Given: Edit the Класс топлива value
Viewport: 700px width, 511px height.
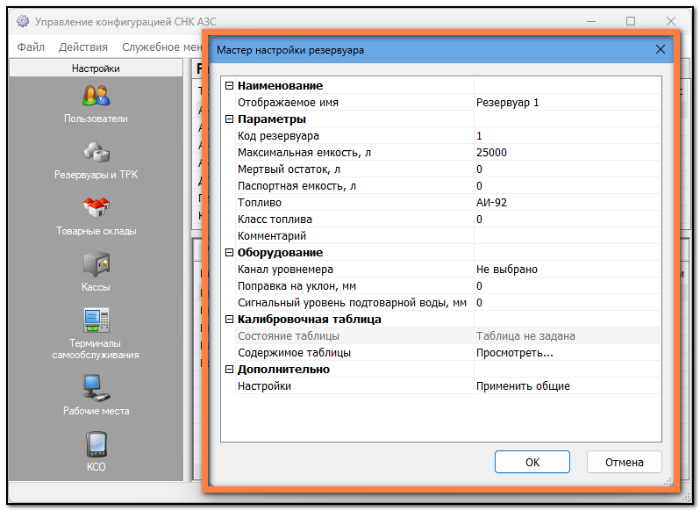Looking at the screenshot, I should (567, 219).
